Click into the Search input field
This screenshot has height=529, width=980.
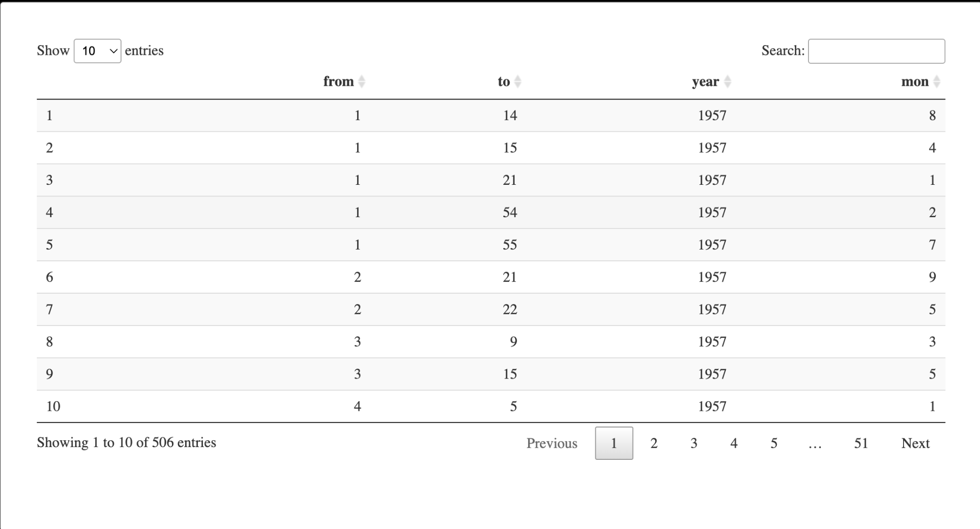pos(876,51)
